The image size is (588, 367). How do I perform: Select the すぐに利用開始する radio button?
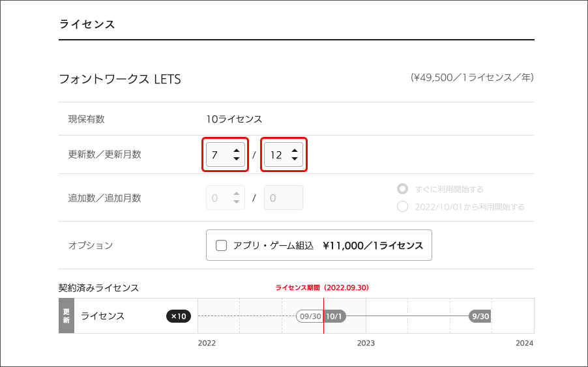tap(403, 189)
